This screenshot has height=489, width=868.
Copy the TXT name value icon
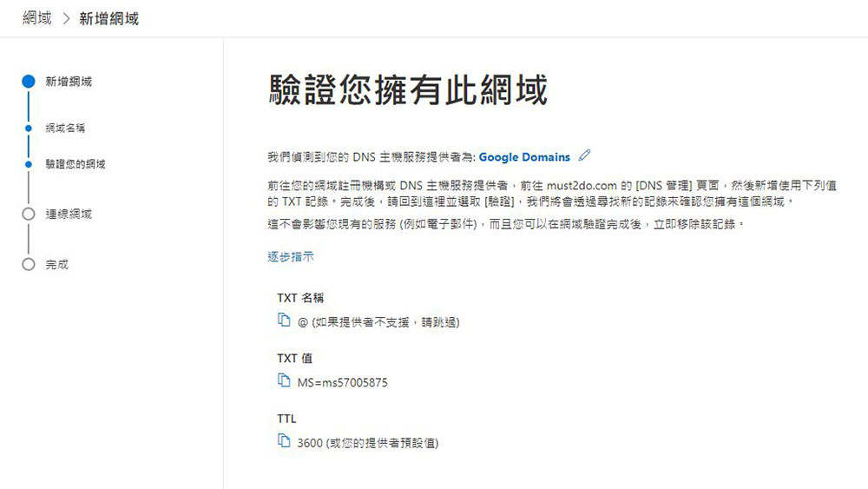pos(284,320)
